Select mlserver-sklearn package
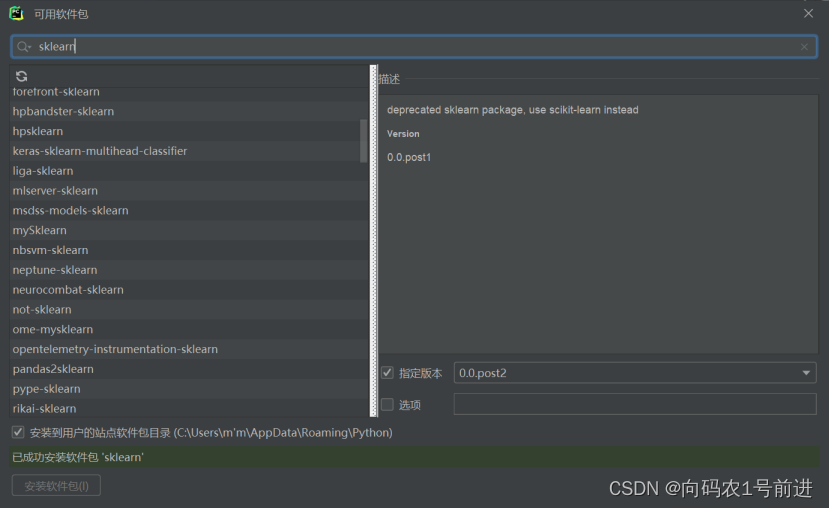Screen dimensions: 829x508 (189, 191)
